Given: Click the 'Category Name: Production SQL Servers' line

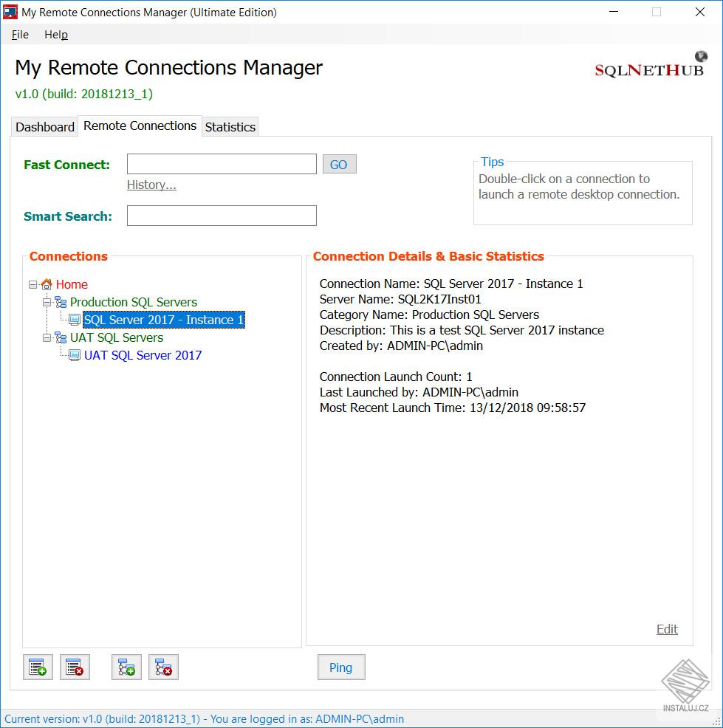Looking at the screenshot, I should click(x=430, y=315).
